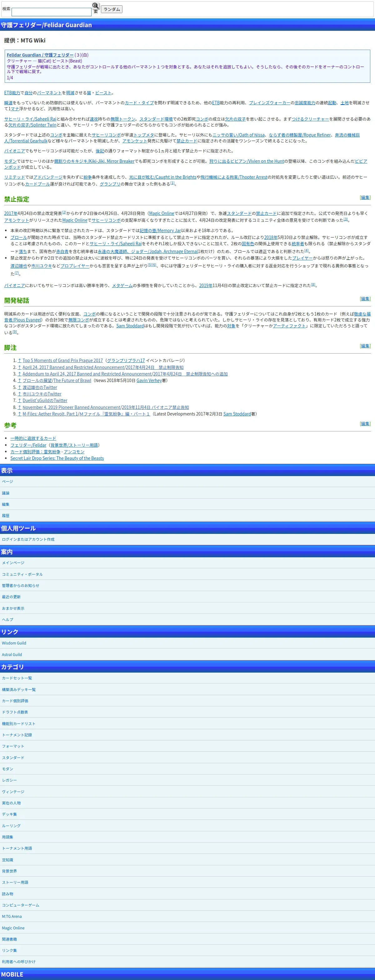Open the 欠片の双子/Splinter Twin link
This screenshot has height=980, width=375.
(x=32, y=125)
